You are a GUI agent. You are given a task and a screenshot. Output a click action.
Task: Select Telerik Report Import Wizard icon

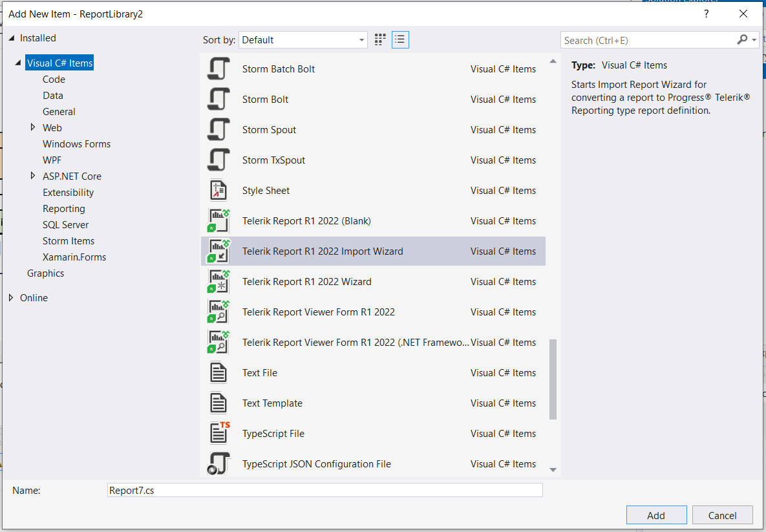(218, 251)
